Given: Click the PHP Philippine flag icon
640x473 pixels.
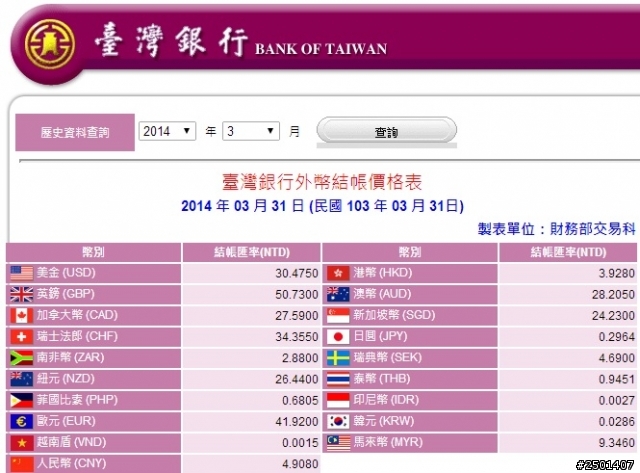Looking at the screenshot, I should click(22, 400).
